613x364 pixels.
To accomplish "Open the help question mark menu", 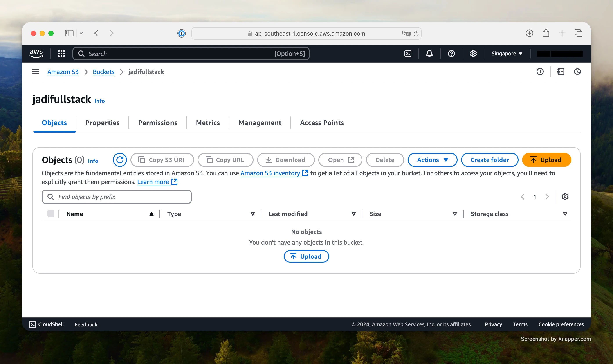I will click(451, 54).
